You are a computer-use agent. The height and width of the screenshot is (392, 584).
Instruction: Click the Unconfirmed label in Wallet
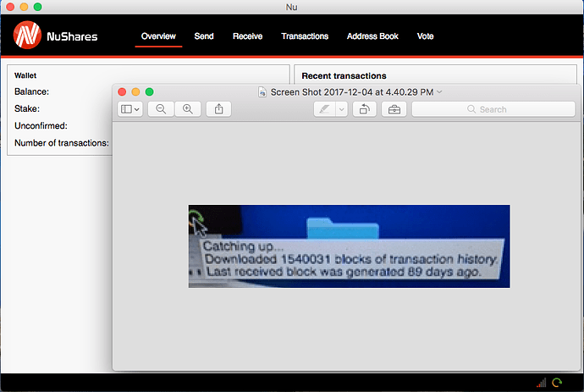[x=41, y=126]
